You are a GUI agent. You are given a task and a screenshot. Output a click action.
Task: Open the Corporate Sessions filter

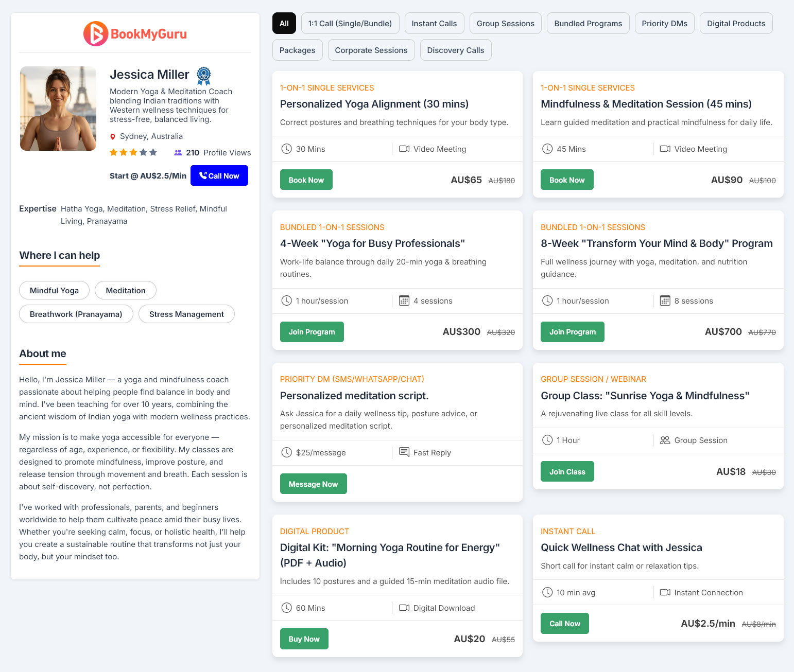(371, 50)
